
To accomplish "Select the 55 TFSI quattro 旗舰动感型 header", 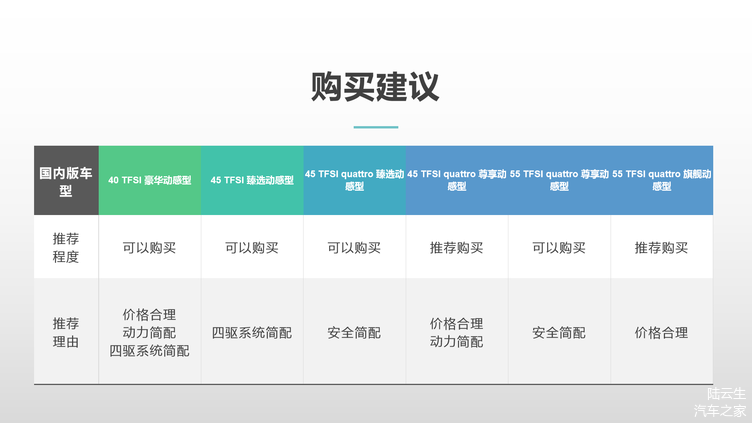I will point(662,180).
